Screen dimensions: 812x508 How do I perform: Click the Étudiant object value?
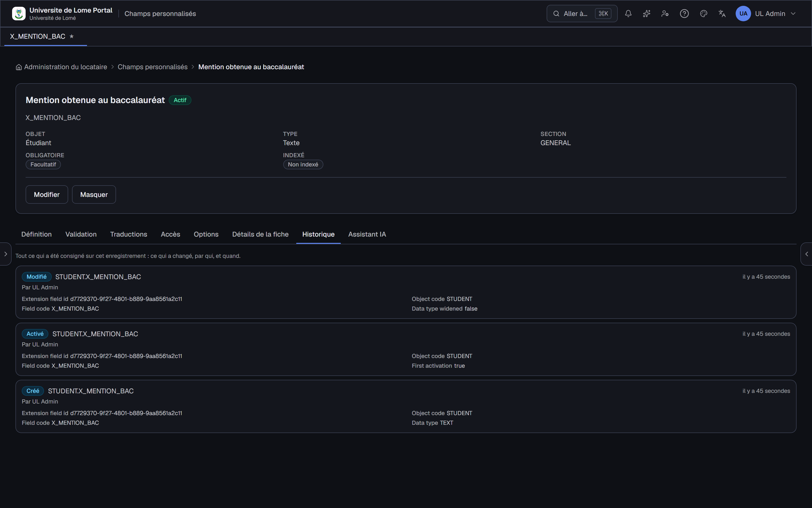tap(39, 143)
